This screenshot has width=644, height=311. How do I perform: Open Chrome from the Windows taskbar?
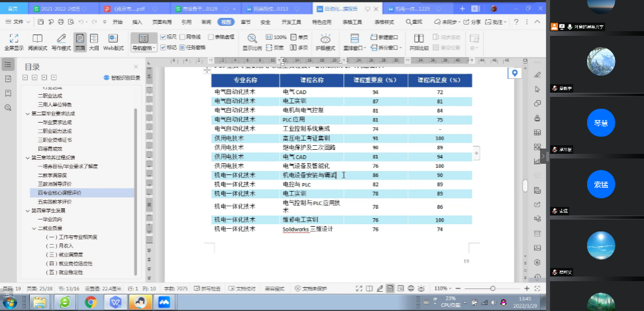point(90,302)
